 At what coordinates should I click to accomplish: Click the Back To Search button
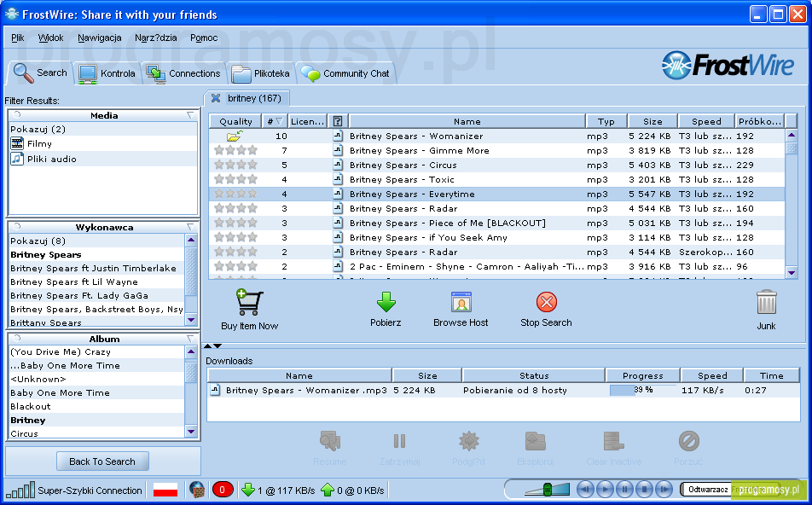tap(102, 461)
